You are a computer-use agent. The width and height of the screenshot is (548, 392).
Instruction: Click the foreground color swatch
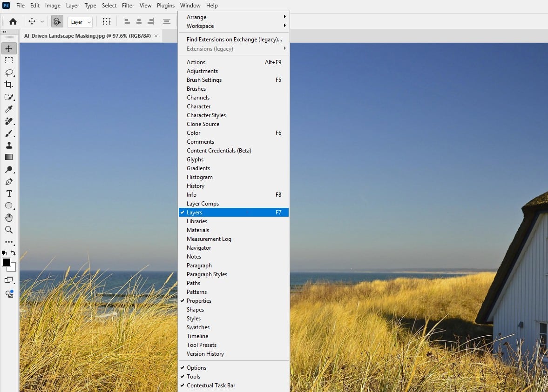(x=7, y=263)
